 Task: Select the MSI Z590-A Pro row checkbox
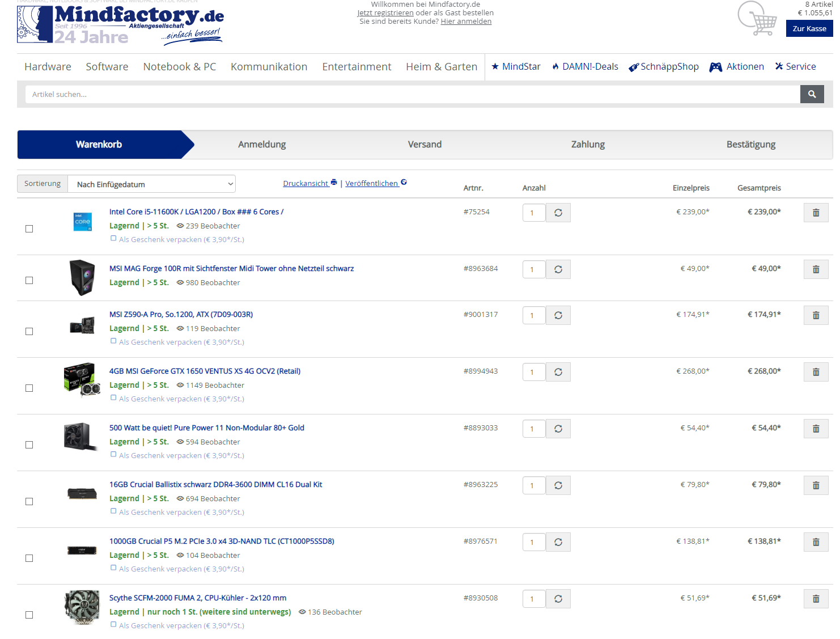click(x=29, y=331)
